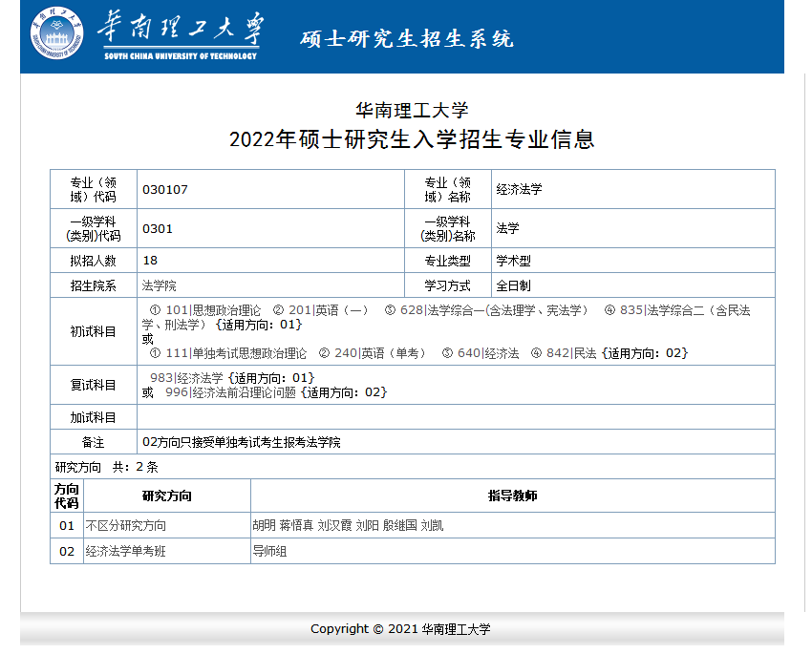The image size is (812, 654).
Task: Open retest subject 996|经济法前沿理论问题
Action: (x=230, y=392)
